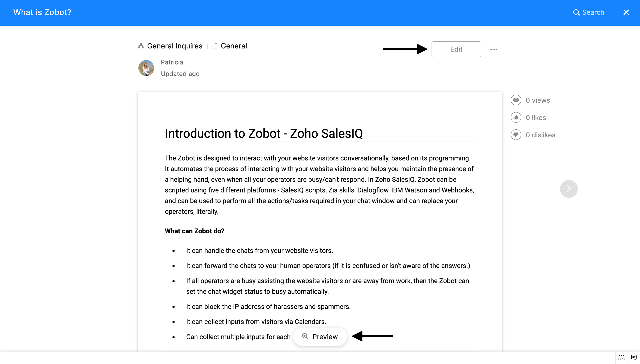Screen dimensions: 640x364
Task: Open the chat message icon in bottom bar
Action: 634,358
